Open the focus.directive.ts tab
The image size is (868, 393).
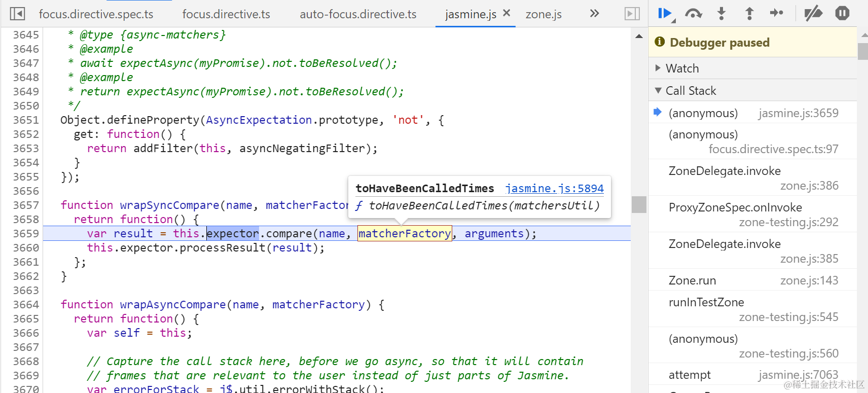pyautogui.click(x=226, y=14)
